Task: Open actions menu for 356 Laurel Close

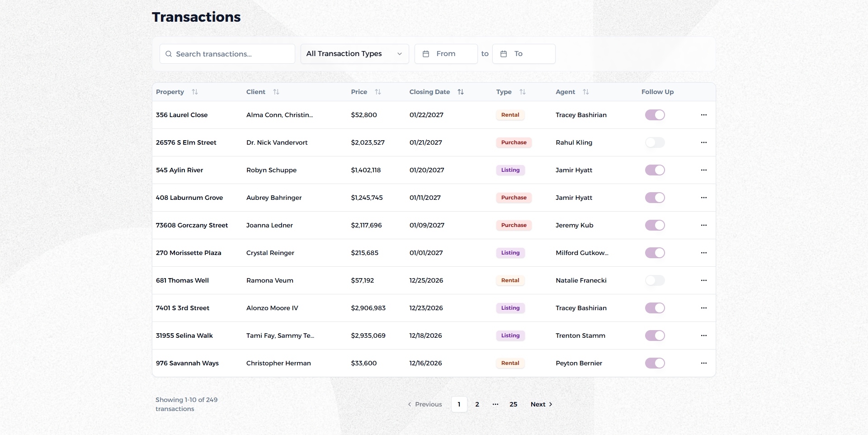Action: pyautogui.click(x=703, y=115)
